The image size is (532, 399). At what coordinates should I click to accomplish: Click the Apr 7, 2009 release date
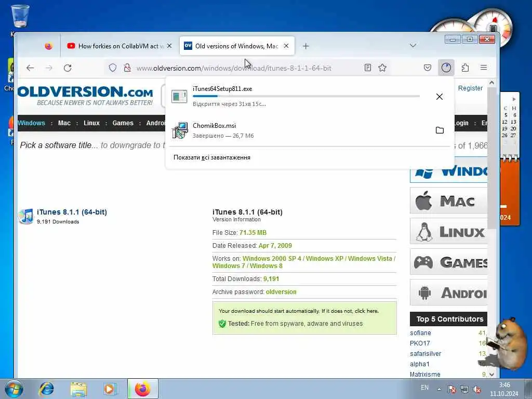point(275,245)
